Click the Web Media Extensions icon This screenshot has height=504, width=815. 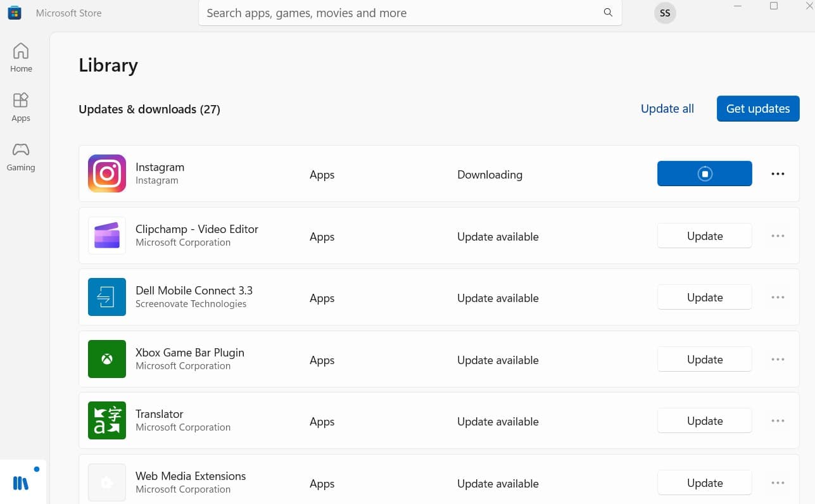(107, 482)
